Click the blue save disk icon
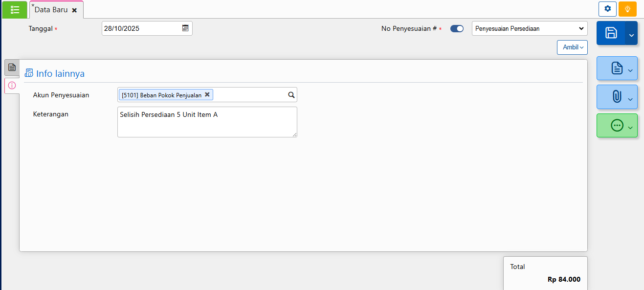 [611, 33]
